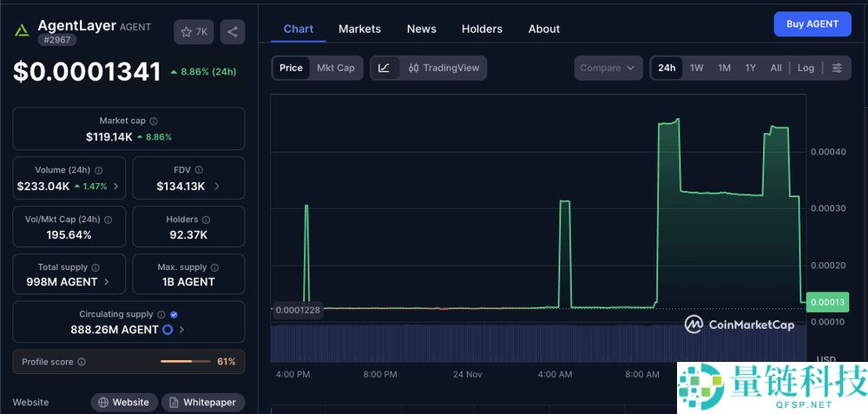
Task: Click Profile score info icon
Action: coord(82,362)
